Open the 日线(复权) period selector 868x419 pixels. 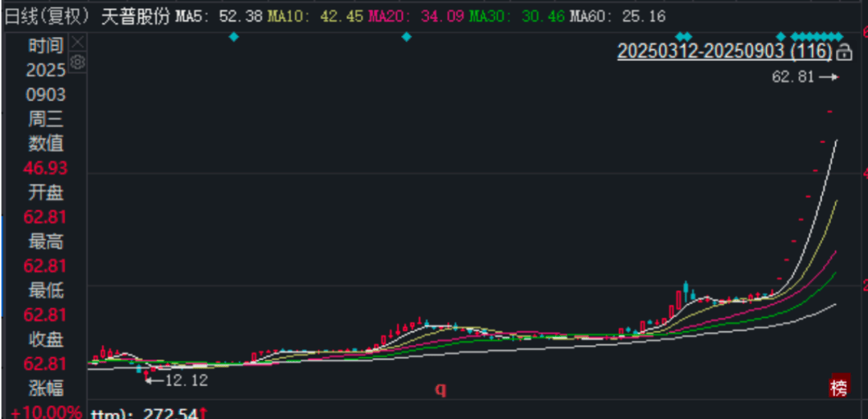(48, 16)
